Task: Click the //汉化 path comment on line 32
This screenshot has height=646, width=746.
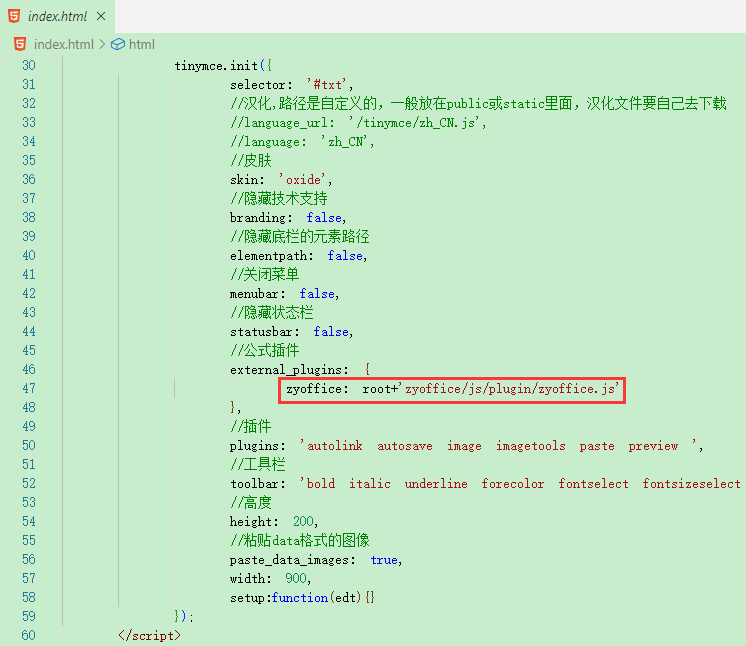Action: [x=478, y=103]
